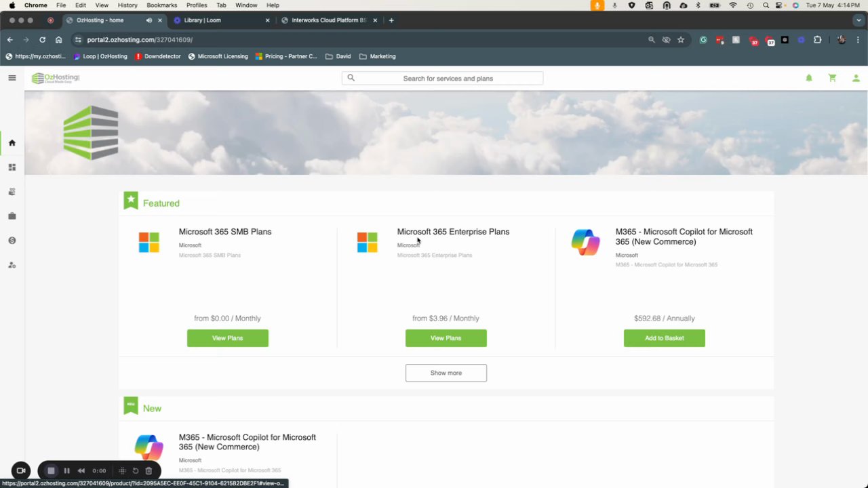This screenshot has height=488, width=868.
Task: Close the Library | Loom tab
Action: [267, 20]
